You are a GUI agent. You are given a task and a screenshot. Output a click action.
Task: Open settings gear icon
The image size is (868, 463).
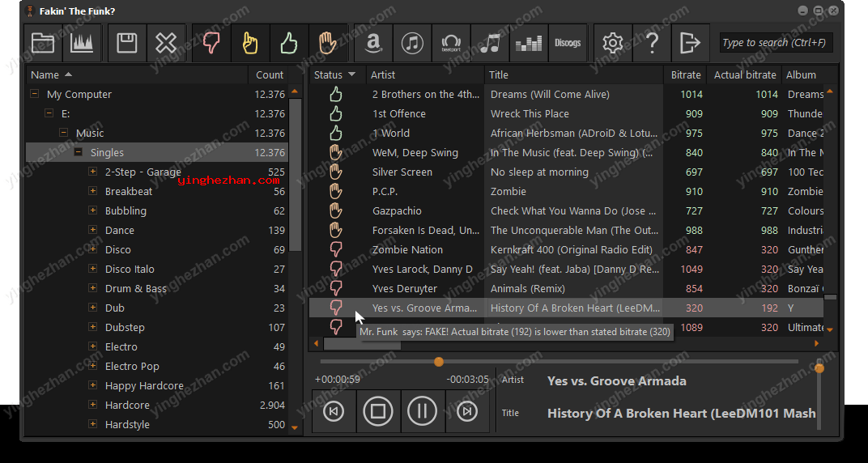tap(613, 43)
